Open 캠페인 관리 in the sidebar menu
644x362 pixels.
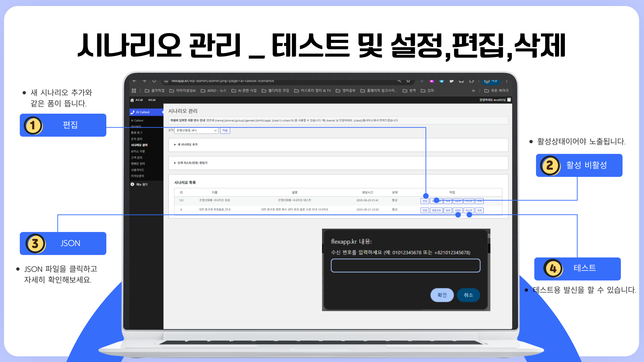pos(138,164)
